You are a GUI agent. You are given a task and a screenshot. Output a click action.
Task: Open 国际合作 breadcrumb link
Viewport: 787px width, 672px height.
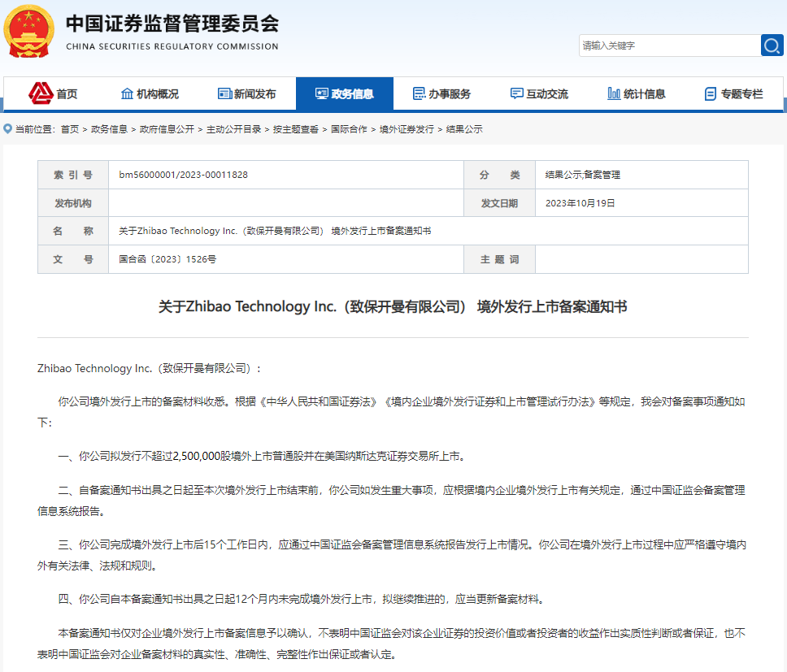tap(349, 129)
